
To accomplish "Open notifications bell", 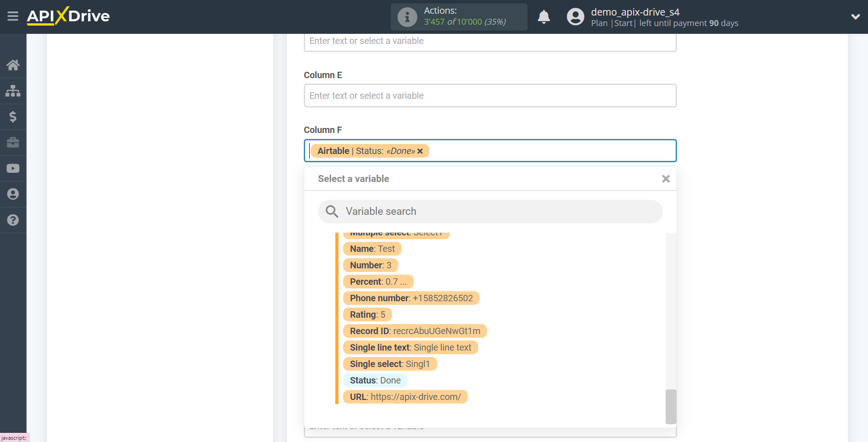I will tap(544, 17).
